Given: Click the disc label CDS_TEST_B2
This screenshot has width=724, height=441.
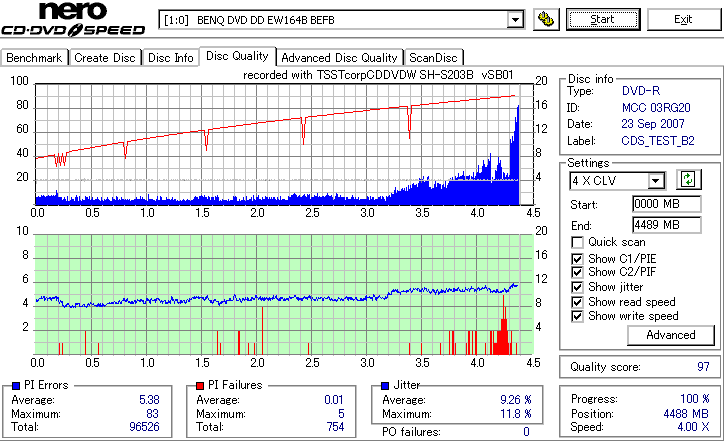Looking at the screenshot, I should tap(658, 141).
